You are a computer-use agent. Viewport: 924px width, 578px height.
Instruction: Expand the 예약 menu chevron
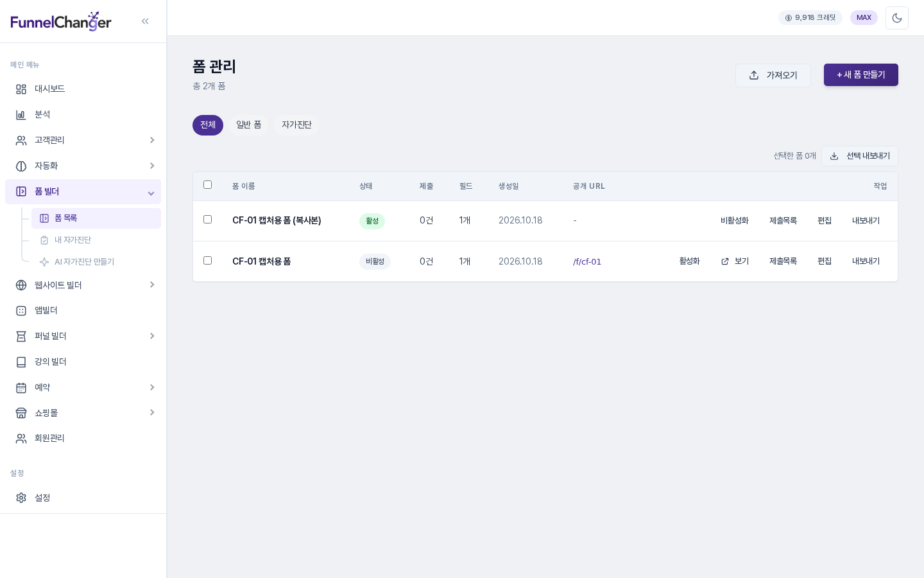(152, 387)
